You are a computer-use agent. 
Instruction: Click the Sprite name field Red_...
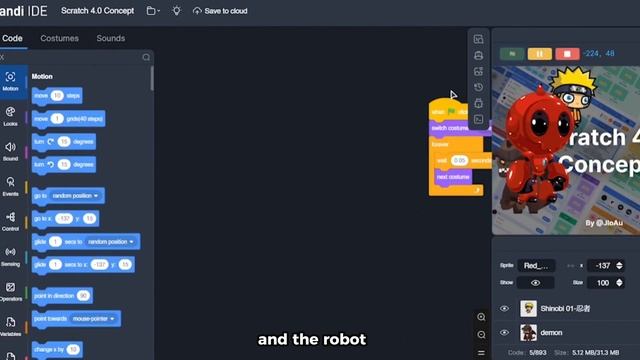(536, 266)
